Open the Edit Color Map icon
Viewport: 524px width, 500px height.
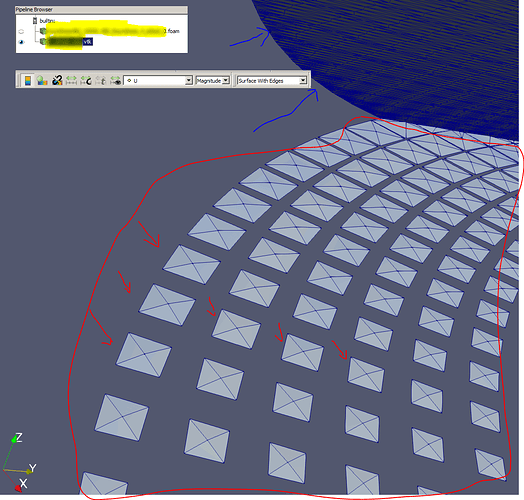tap(42, 81)
